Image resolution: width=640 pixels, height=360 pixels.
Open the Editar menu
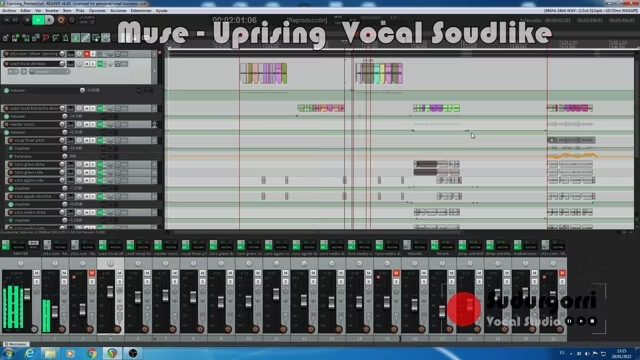[25, 11]
